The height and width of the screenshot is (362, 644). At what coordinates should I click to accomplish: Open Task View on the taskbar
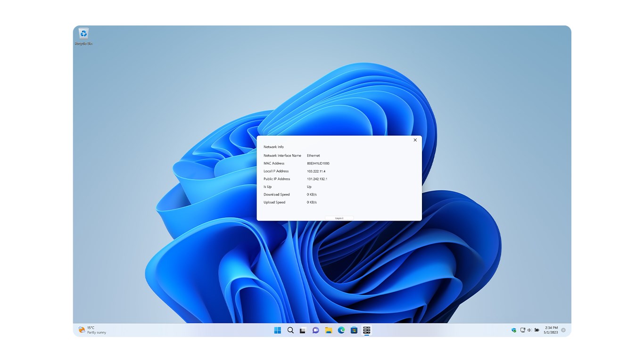303,330
